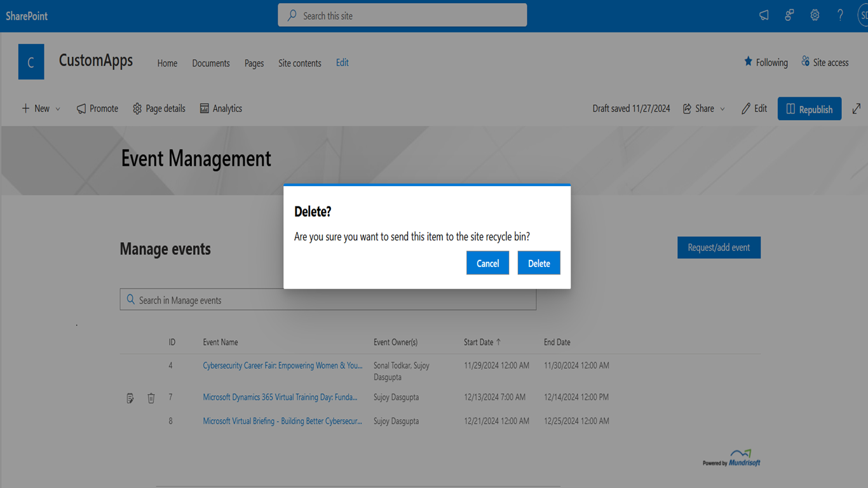Click the expand to full screen arrow icon

[x=857, y=109]
